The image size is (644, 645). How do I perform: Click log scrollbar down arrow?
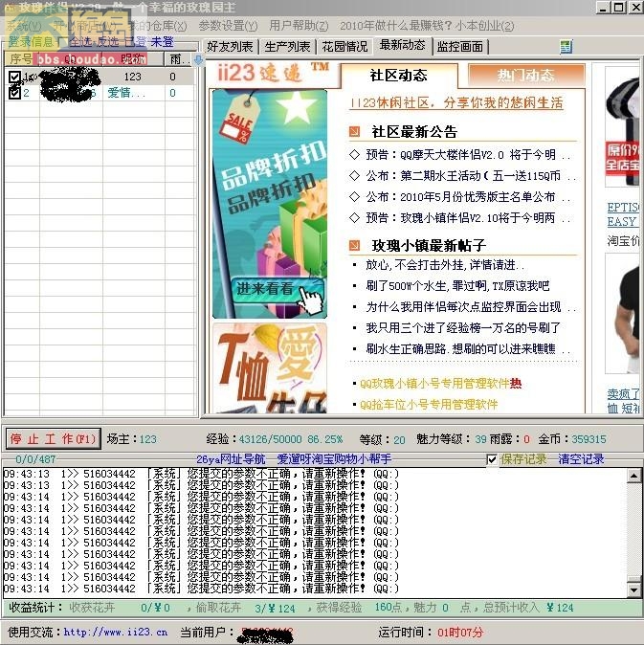(x=633, y=590)
